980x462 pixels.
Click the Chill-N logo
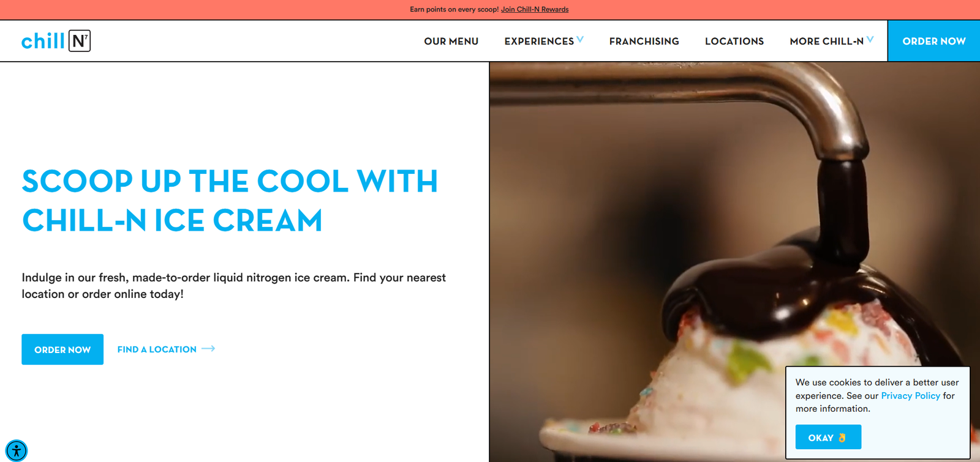point(56,41)
